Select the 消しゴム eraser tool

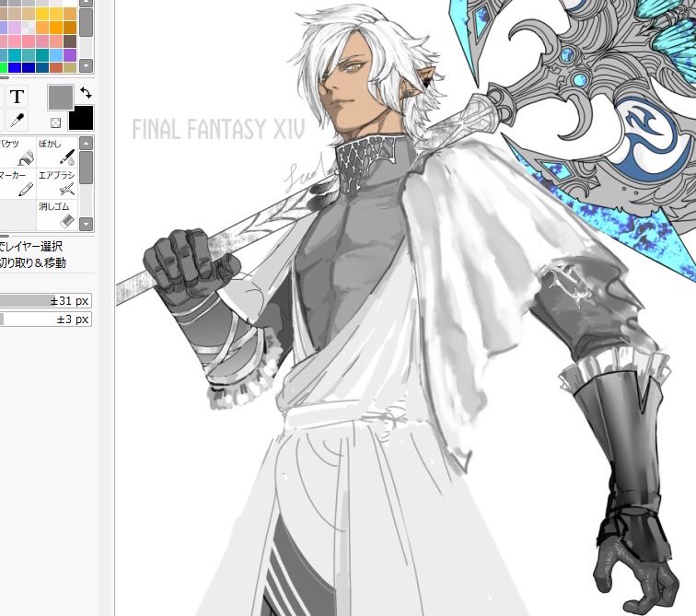[x=57, y=215]
